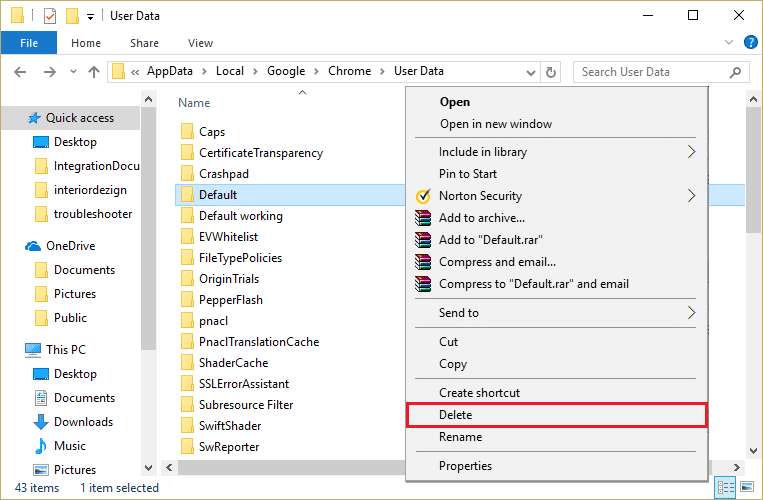Expand the Include in library submenu
The width and height of the screenshot is (763, 500).
click(690, 152)
